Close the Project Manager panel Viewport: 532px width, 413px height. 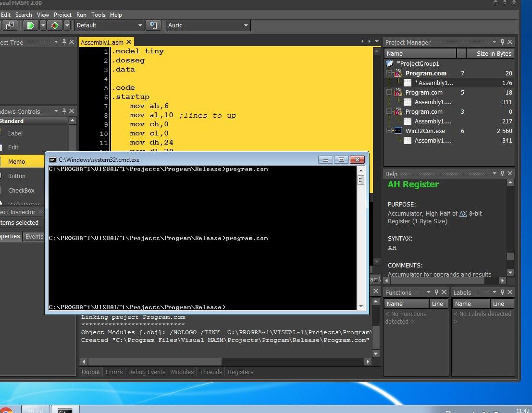click(x=510, y=42)
